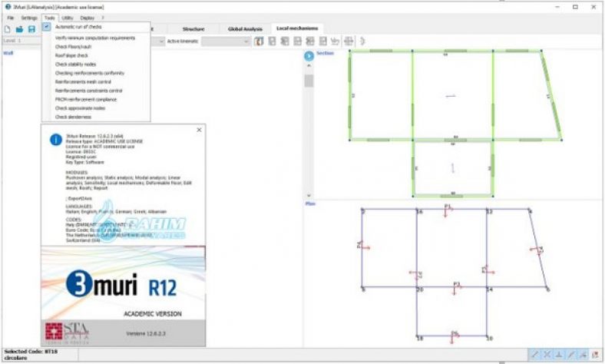
Task: Open the Utility menu
Action: (67, 18)
